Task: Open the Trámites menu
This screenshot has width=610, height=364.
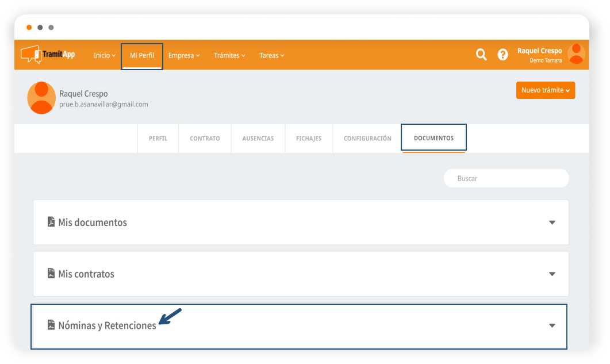Action: click(x=229, y=56)
